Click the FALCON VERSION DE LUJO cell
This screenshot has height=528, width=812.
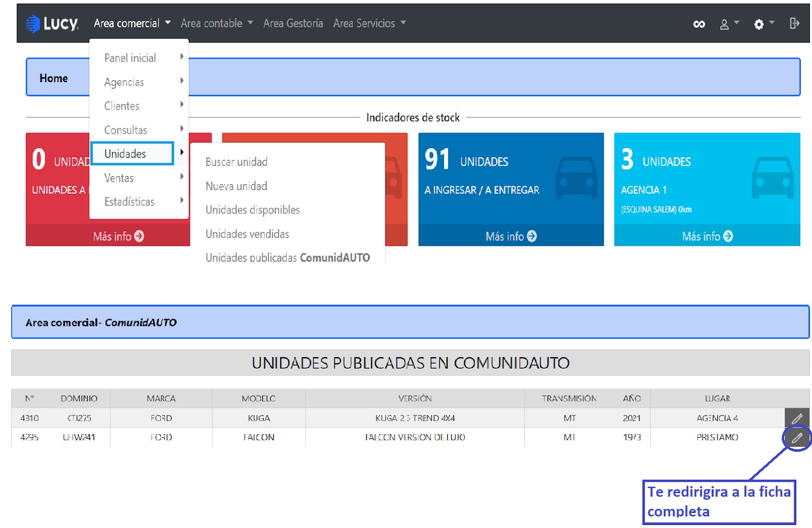click(415, 437)
